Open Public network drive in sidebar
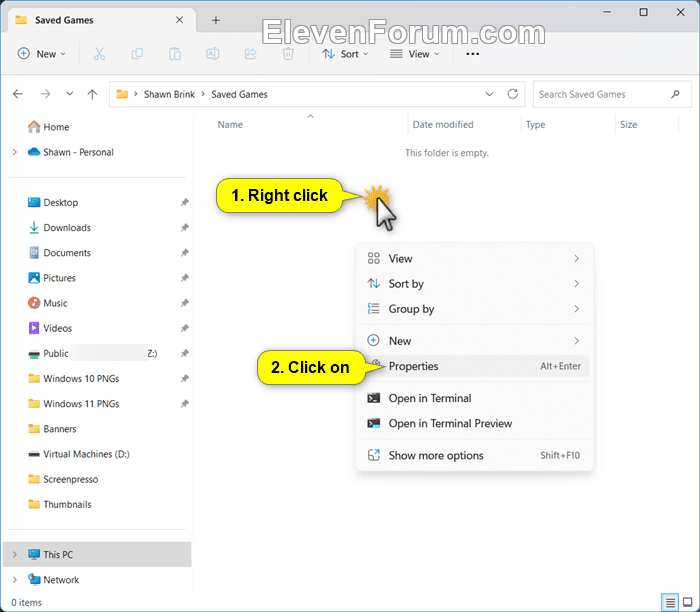The width and height of the screenshot is (700, 612). coord(92,354)
